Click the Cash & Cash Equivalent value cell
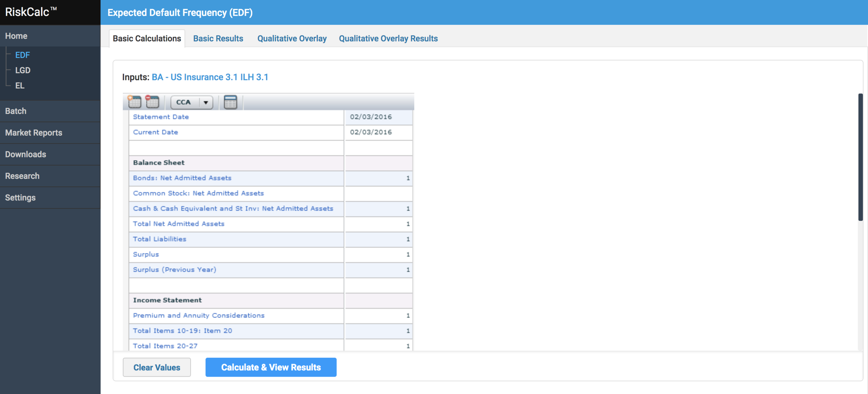Screen dimensions: 868x394 pyautogui.click(x=379, y=209)
